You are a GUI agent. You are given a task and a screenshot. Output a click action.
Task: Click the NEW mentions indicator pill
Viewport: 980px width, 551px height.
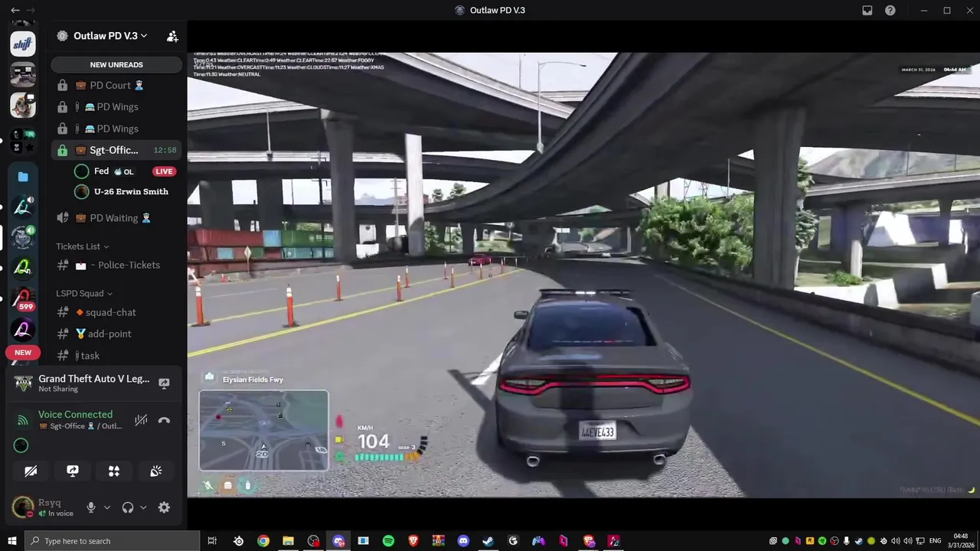pyautogui.click(x=23, y=353)
